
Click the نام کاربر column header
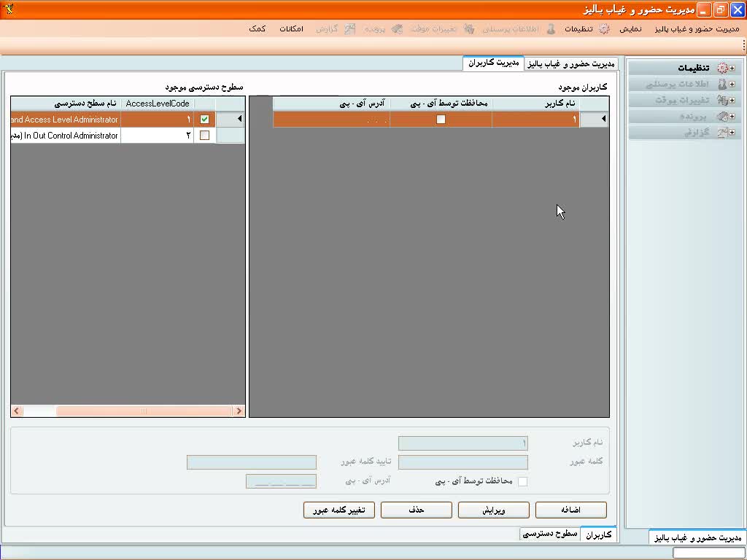[535, 104]
